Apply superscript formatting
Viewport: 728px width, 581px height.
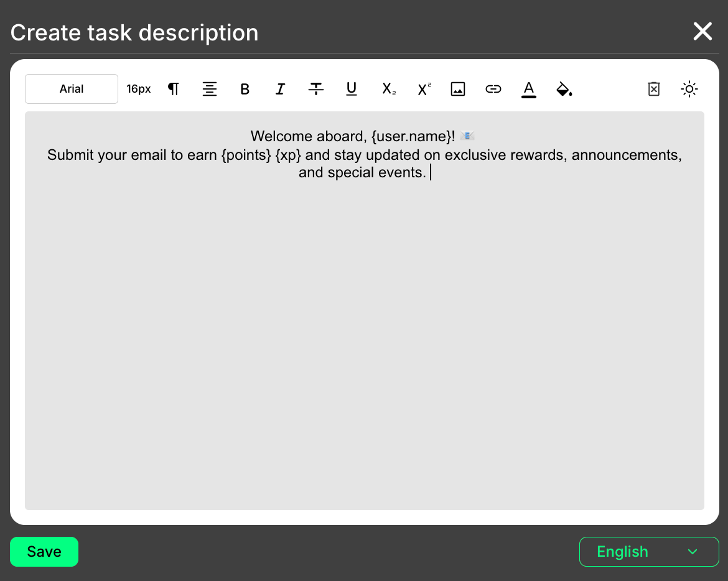(x=424, y=88)
